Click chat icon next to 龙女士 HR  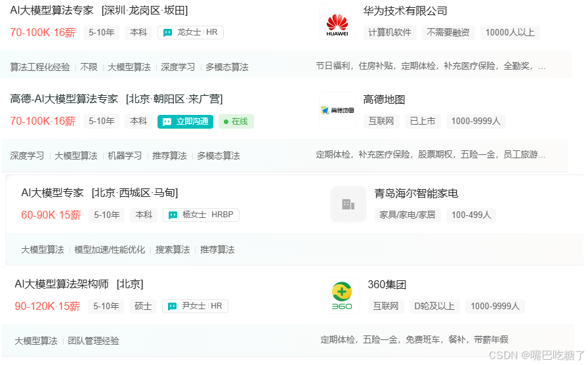point(167,33)
